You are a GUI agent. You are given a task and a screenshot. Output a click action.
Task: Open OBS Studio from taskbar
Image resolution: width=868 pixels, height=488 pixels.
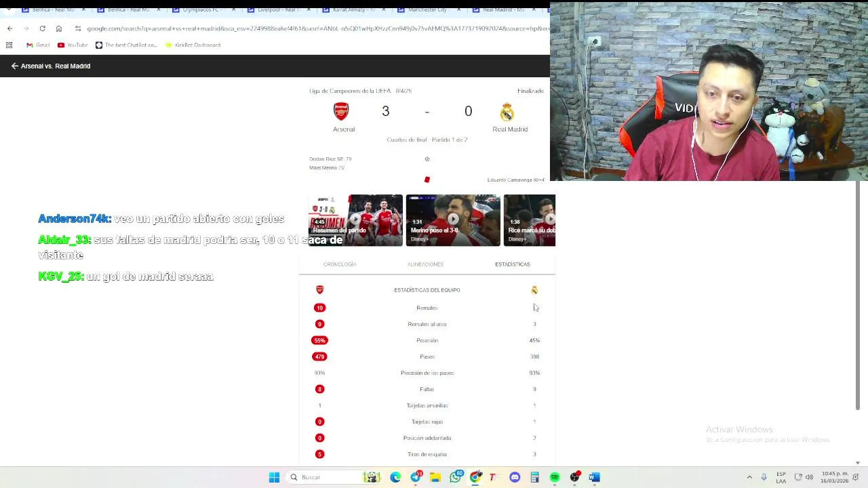click(575, 477)
